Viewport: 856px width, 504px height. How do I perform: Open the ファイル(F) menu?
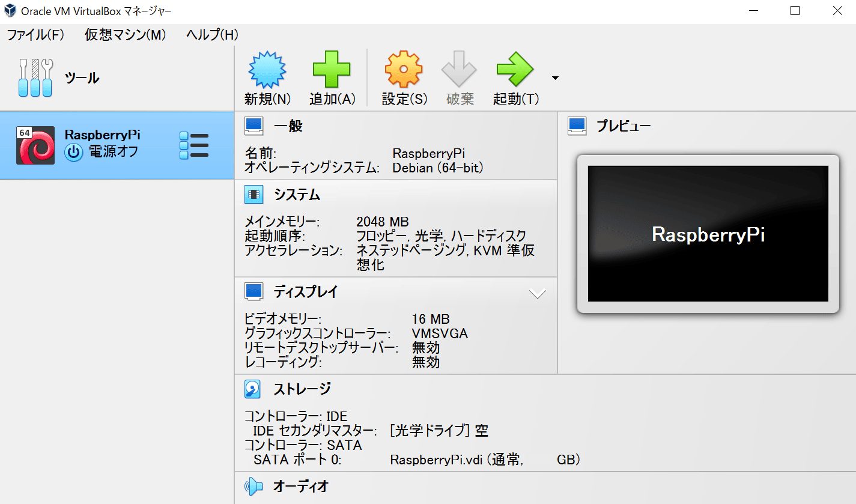pos(35,35)
